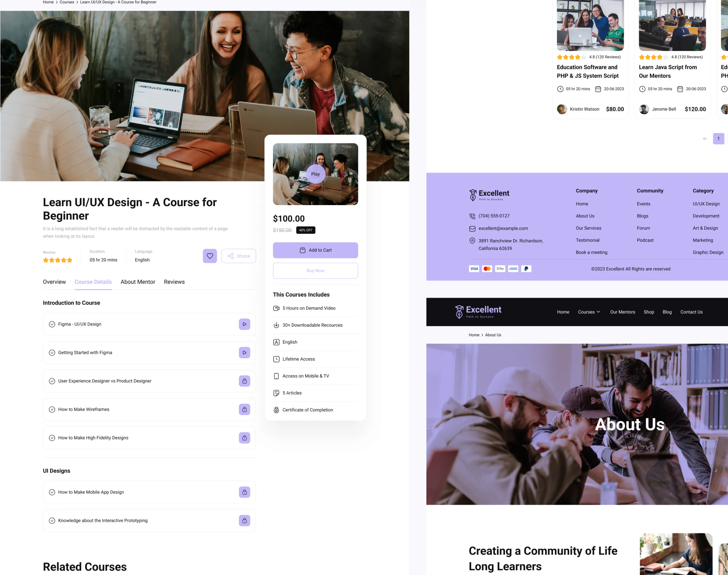Open Our Services link in footer
728x575 pixels.
coord(588,228)
